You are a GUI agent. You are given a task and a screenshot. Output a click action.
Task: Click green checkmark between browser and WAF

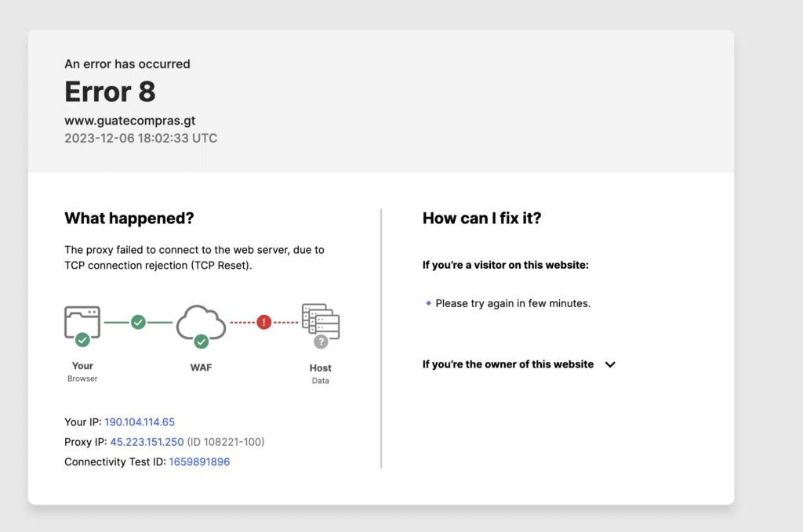point(138,322)
